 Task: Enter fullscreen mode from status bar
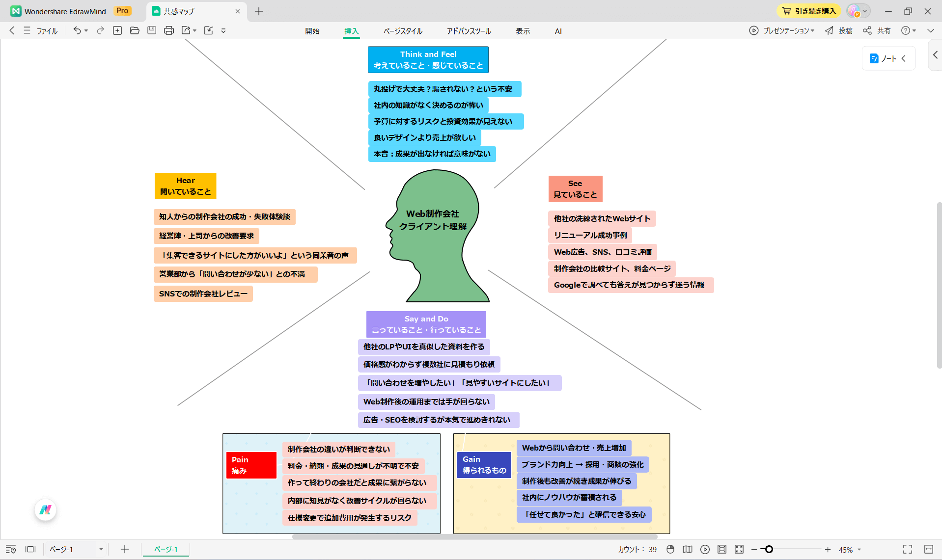907,549
